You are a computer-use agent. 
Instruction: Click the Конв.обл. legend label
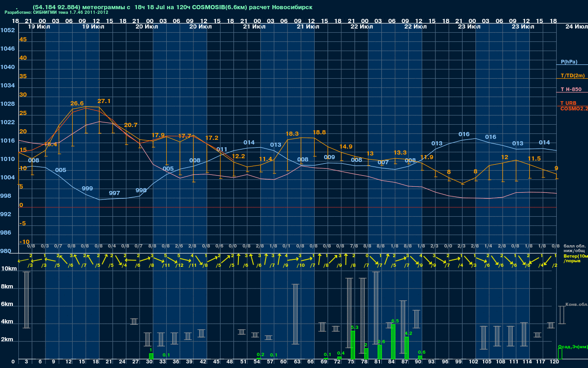(x=577, y=305)
